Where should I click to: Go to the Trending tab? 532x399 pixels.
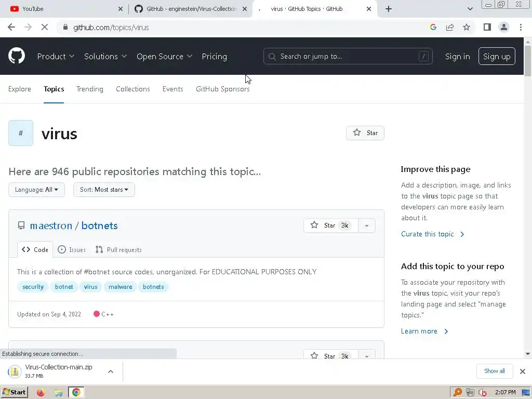pos(89,89)
